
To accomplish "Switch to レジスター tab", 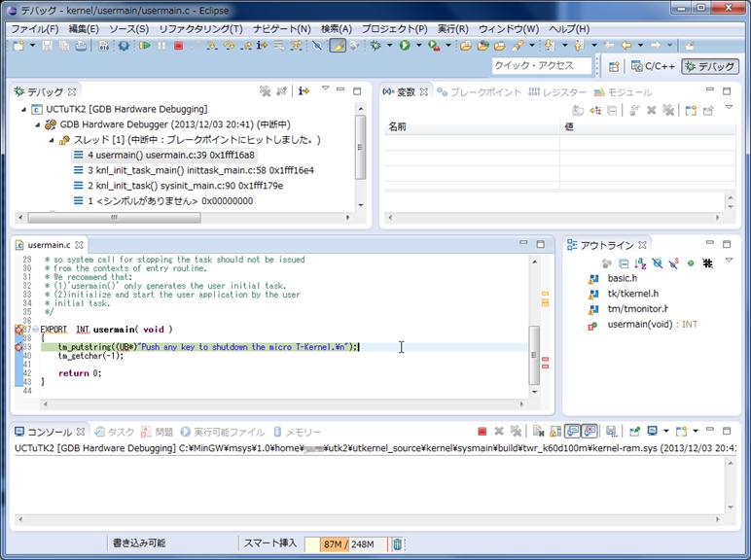I will pos(558,92).
